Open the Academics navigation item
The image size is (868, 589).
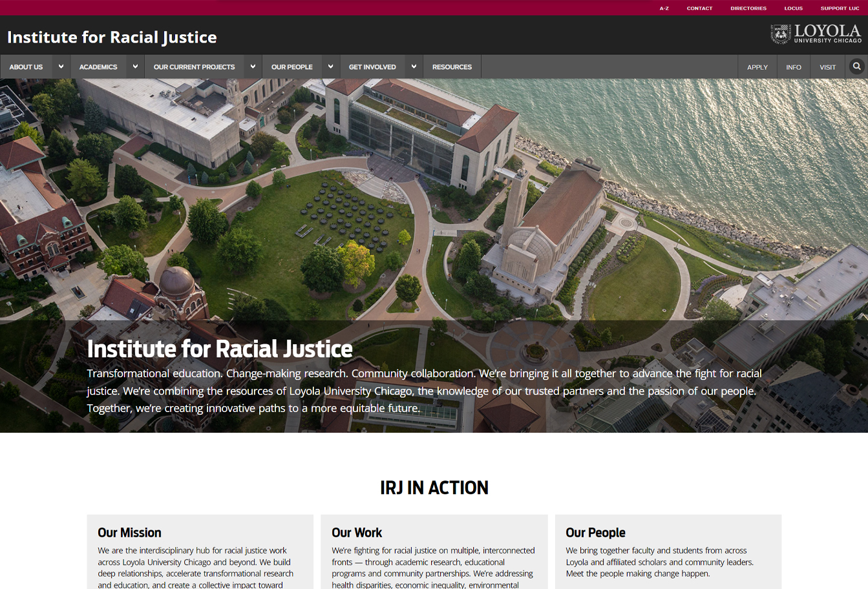point(98,67)
